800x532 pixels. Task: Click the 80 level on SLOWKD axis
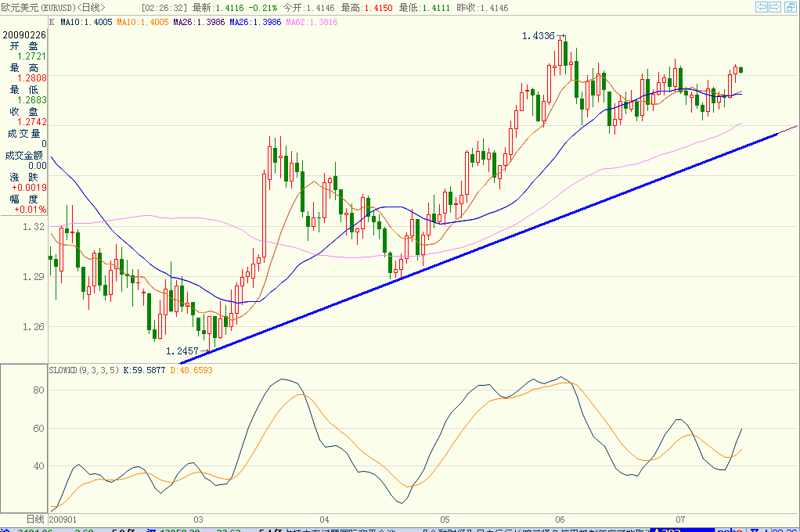coord(39,390)
